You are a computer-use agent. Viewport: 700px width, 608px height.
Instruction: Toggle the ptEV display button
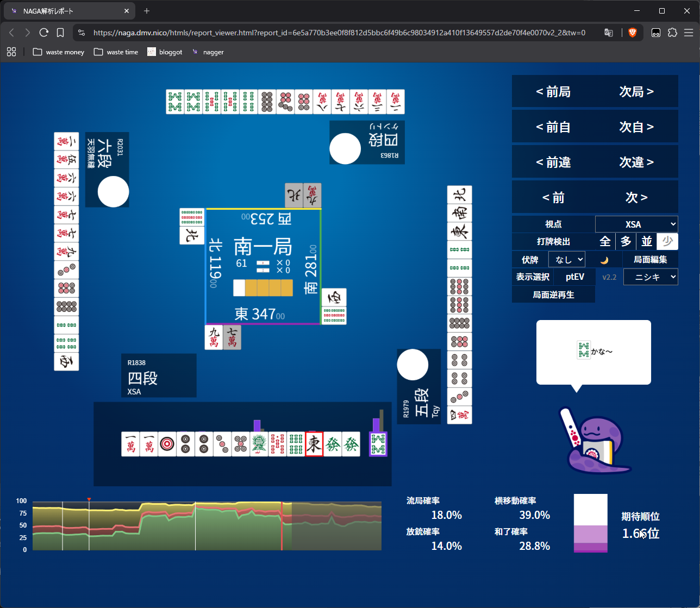[574, 277]
